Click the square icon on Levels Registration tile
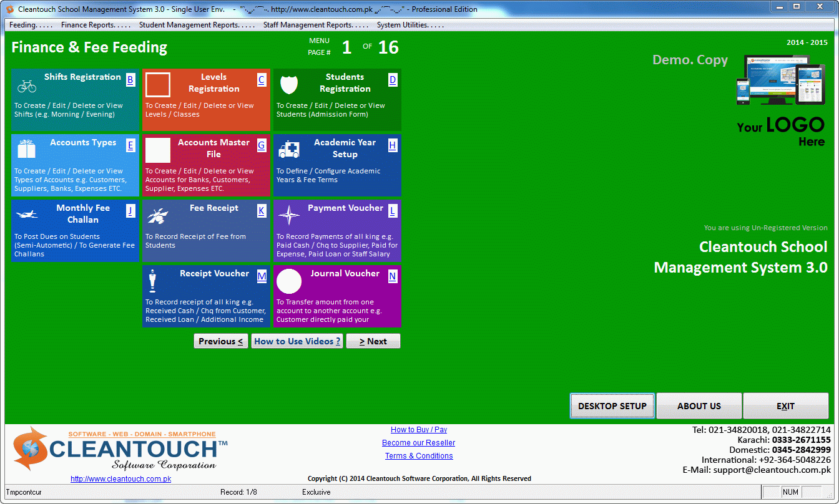 pos(158,85)
